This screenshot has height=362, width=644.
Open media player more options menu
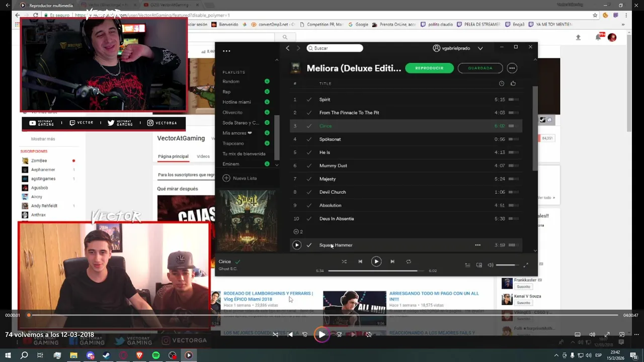click(x=635, y=335)
